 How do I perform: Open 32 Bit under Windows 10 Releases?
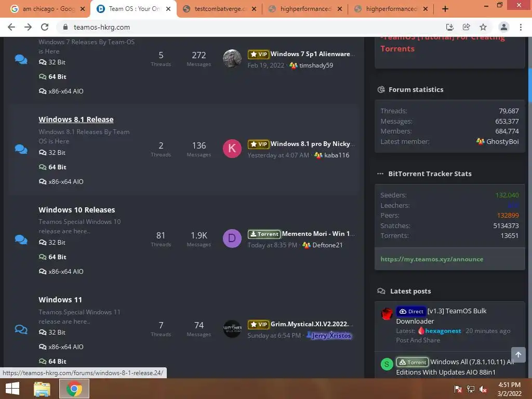tap(52, 243)
